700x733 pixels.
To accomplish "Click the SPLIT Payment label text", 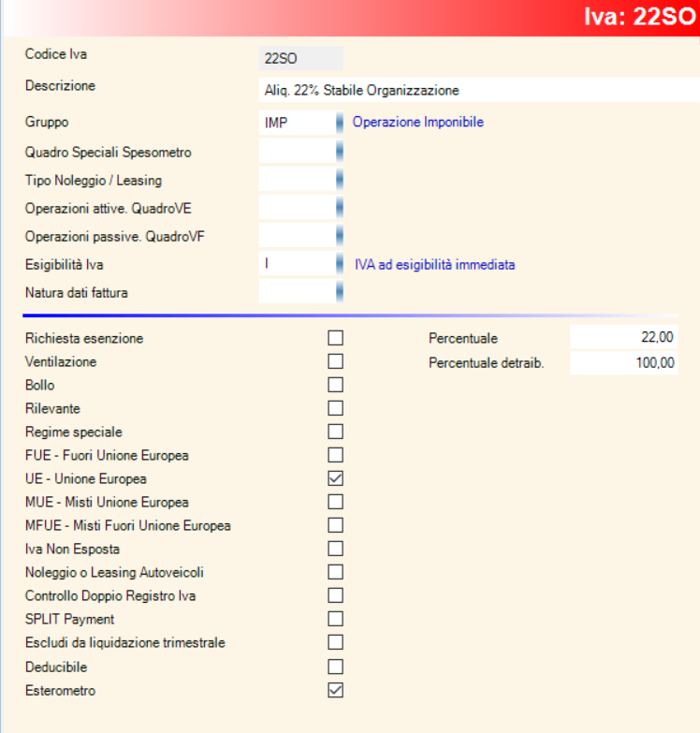I will pyautogui.click(x=69, y=620).
